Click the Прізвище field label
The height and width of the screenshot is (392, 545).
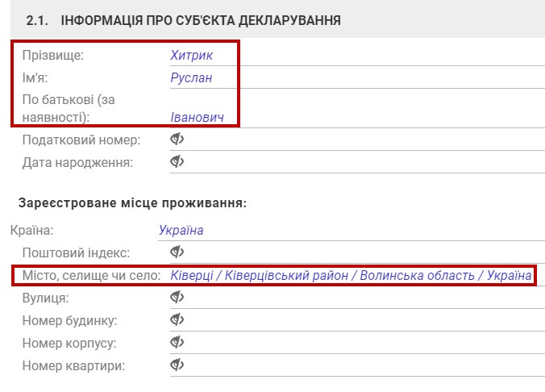click(53, 56)
